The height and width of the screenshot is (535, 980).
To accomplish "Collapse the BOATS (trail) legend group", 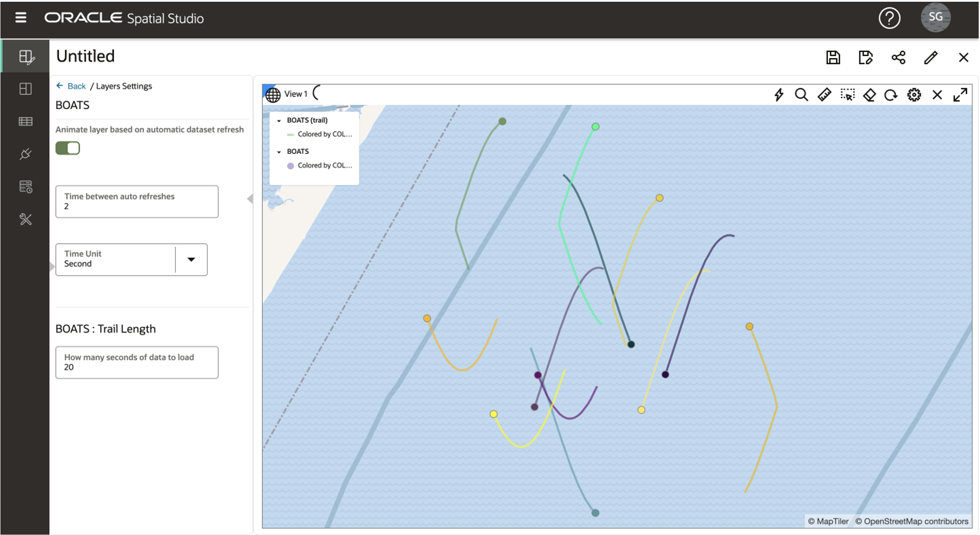I will [x=279, y=121].
